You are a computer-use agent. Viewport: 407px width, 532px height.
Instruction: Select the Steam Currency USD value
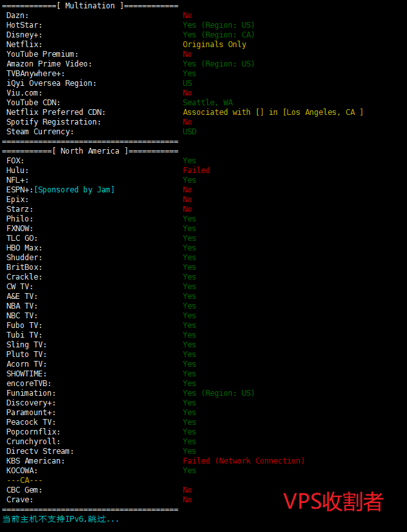190,132
